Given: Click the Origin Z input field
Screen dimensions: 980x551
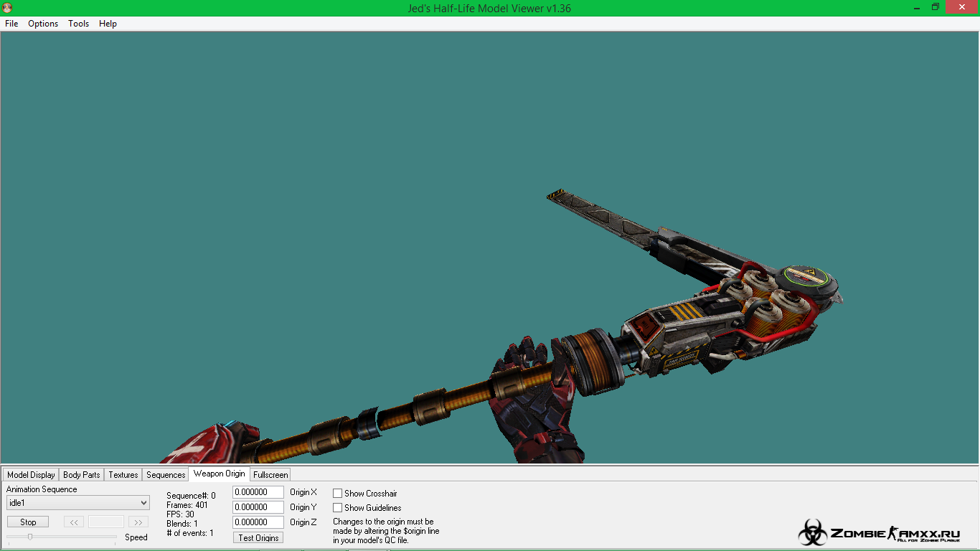Looking at the screenshot, I should pyautogui.click(x=258, y=522).
